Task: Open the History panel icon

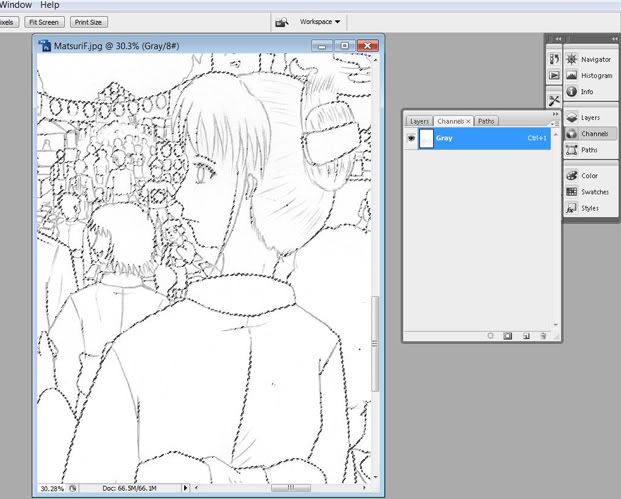Action: [x=554, y=59]
